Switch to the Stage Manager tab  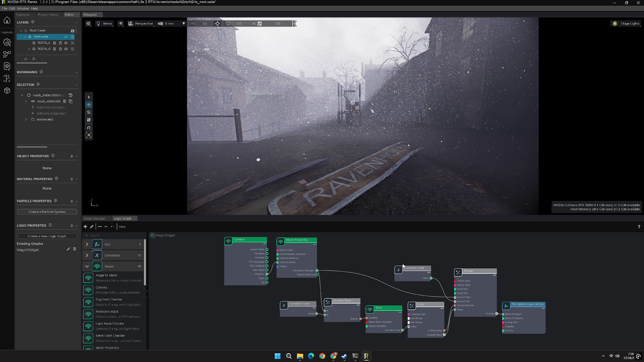click(x=94, y=218)
